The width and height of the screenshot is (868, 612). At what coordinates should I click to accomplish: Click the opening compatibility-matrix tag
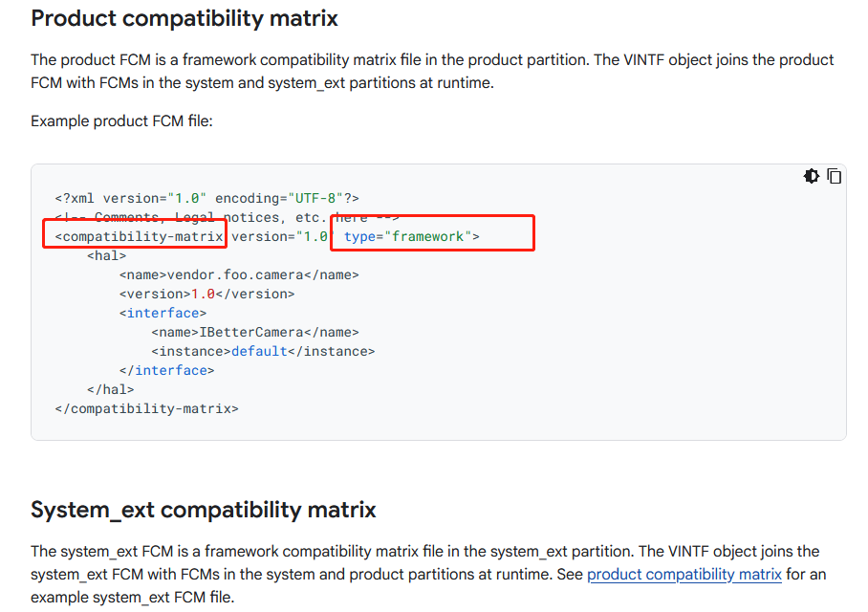(139, 236)
